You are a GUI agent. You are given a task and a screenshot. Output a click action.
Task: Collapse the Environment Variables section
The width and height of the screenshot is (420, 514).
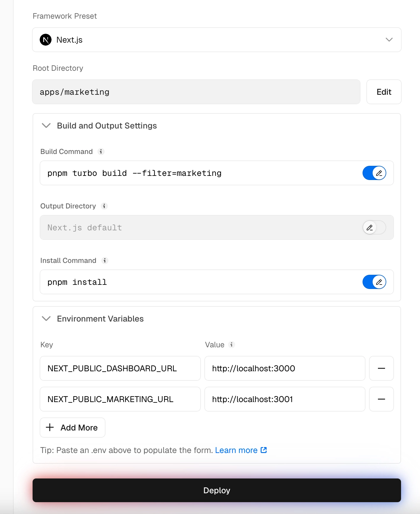46,319
